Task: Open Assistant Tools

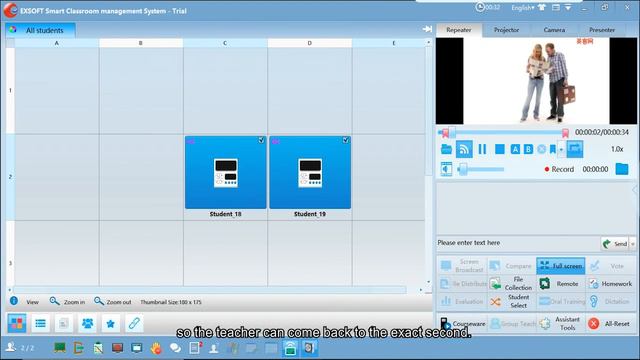Action: pos(561,324)
